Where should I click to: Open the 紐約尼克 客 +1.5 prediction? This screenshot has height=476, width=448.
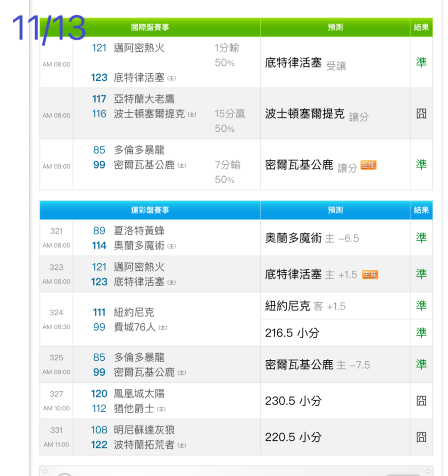[x=305, y=306]
